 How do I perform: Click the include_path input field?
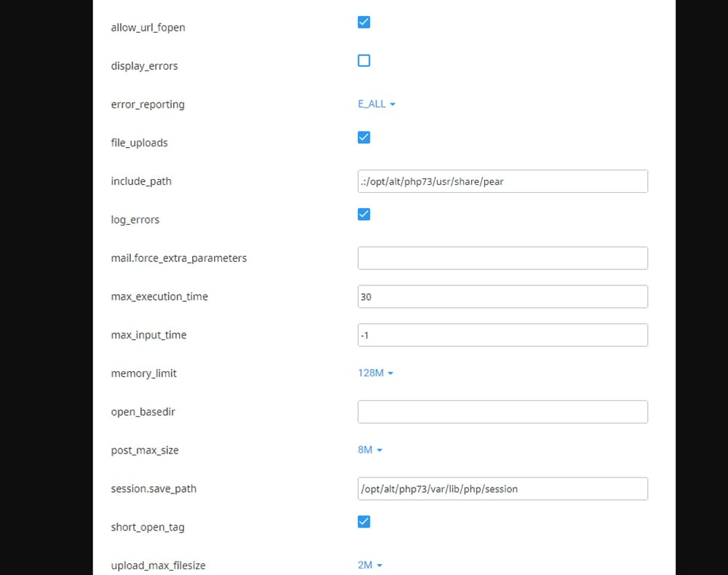click(x=503, y=181)
